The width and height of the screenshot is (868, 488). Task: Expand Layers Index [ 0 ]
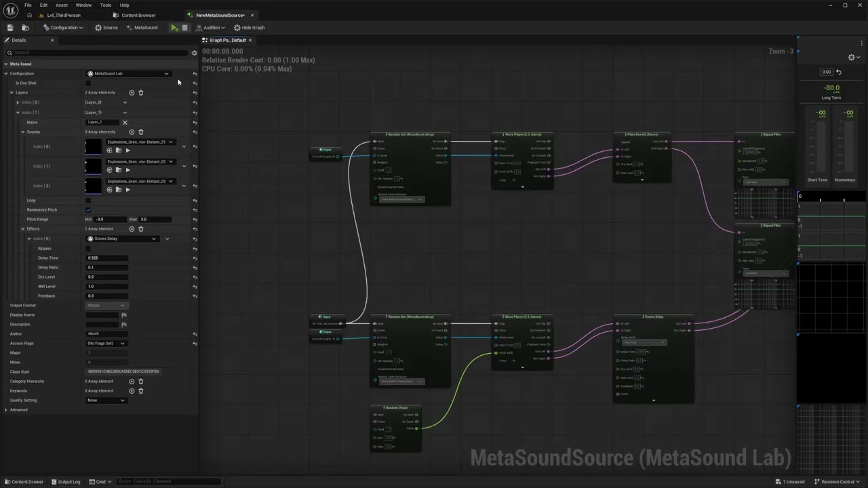click(18, 102)
